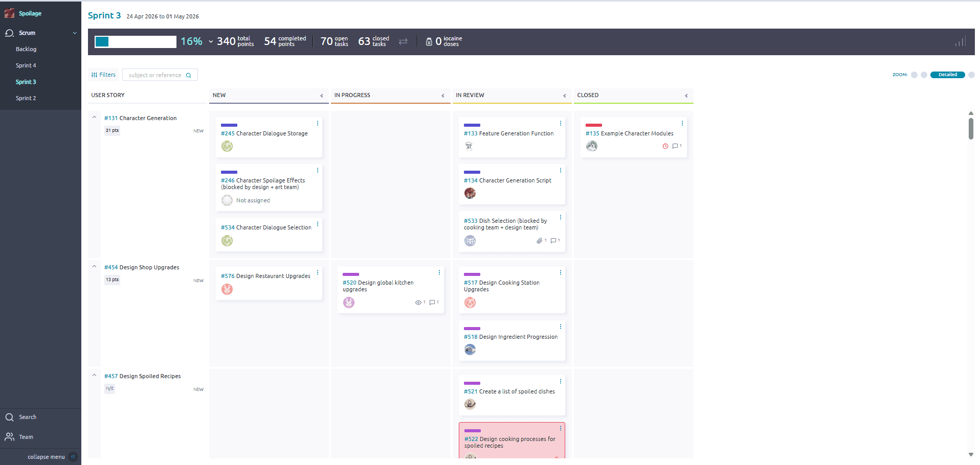The image size is (980, 465).
Task: Open Sprint 4 in the sidebar
Action: [26, 65]
